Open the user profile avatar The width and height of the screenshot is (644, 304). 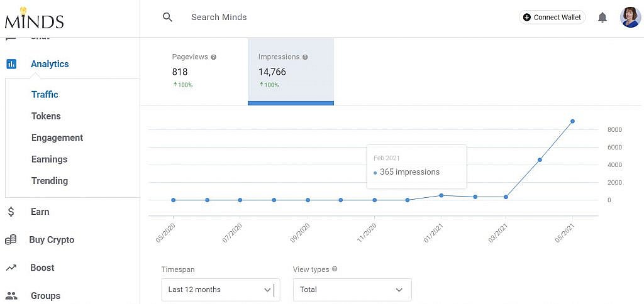630,17
